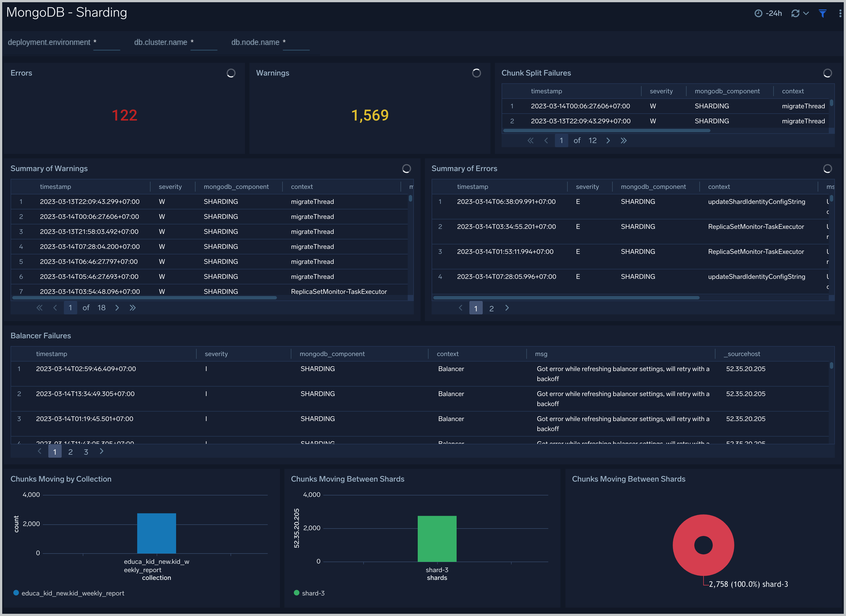Click the Errors panel loading indicator
The image size is (846, 616).
click(231, 73)
